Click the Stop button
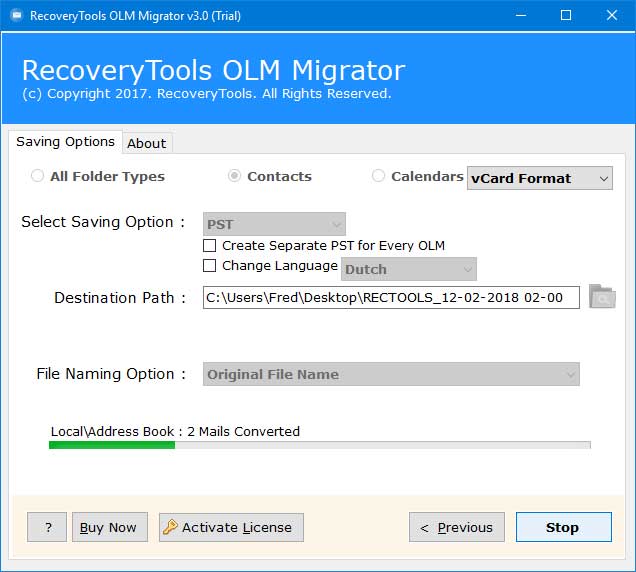636x572 pixels. [564, 527]
